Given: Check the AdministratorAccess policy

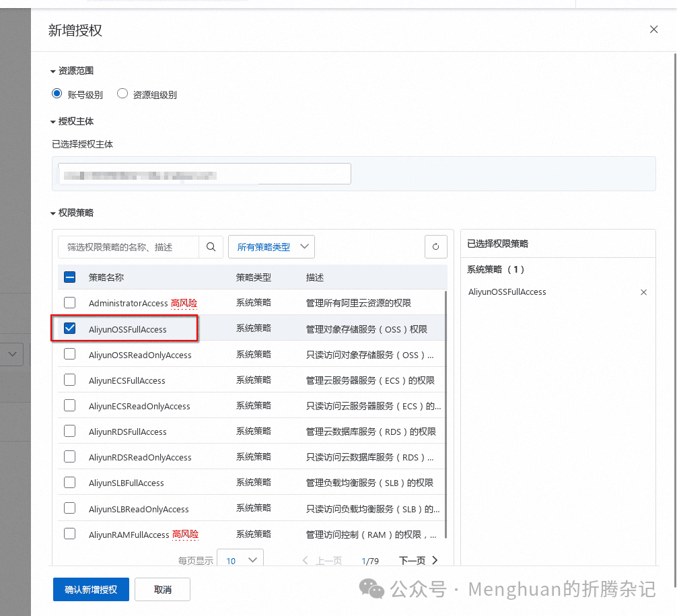Looking at the screenshot, I should click(69, 302).
